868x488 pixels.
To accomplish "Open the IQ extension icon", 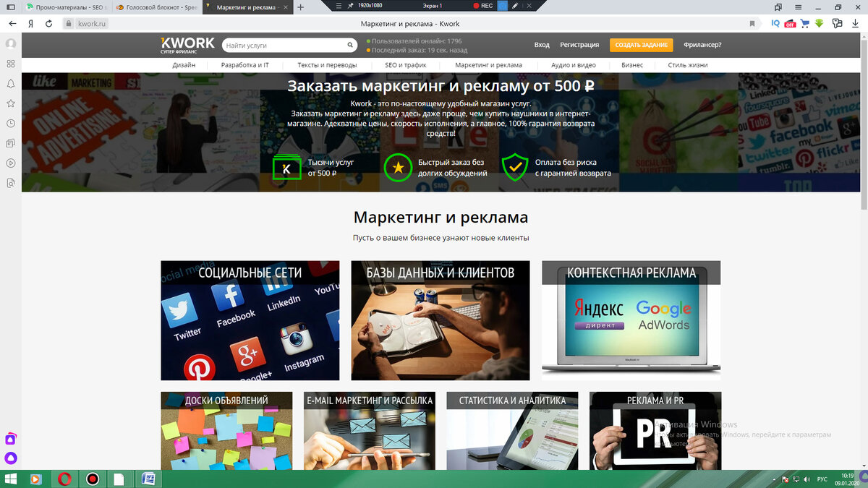I will click(775, 23).
